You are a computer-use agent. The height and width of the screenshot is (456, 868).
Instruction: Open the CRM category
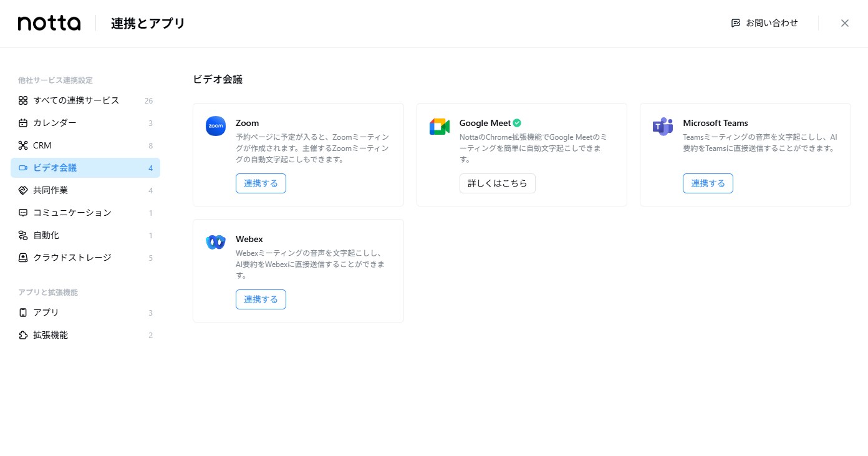click(85, 145)
